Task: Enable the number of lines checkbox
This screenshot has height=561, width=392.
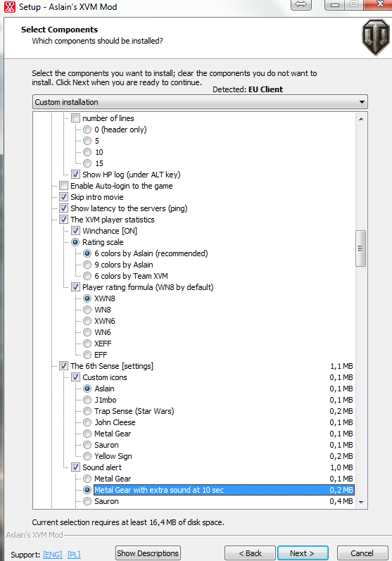Action: pyautogui.click(x=75, y=118)
